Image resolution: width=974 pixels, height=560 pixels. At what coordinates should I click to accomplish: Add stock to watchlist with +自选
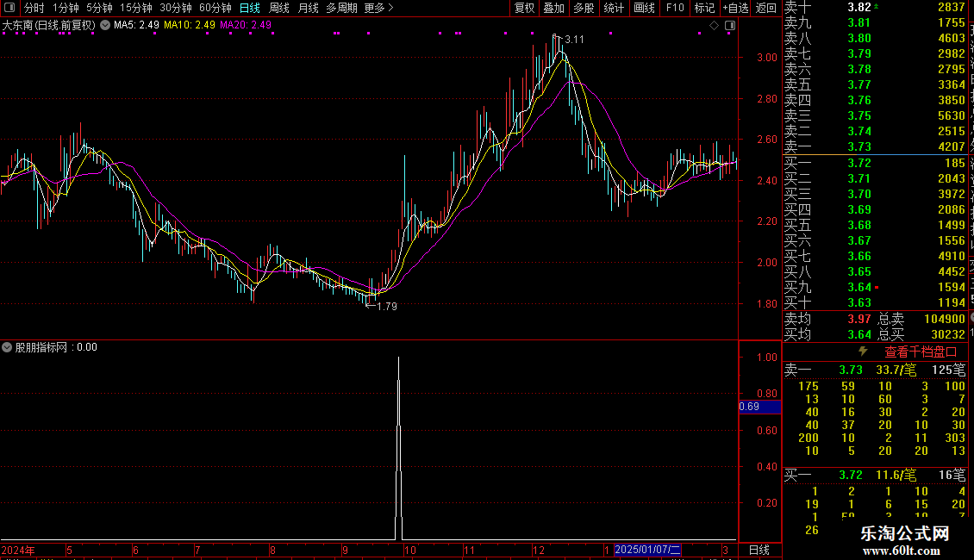[735, 8]
